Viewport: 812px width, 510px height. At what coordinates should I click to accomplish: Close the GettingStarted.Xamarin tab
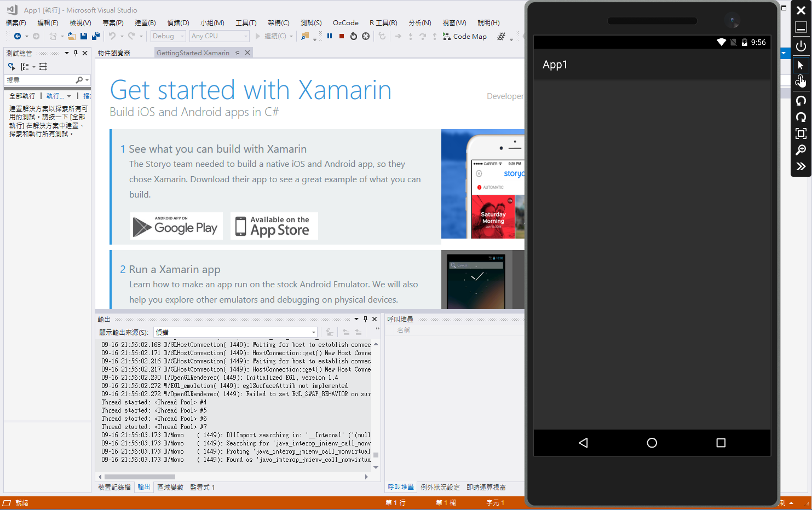tap(247, 53)
